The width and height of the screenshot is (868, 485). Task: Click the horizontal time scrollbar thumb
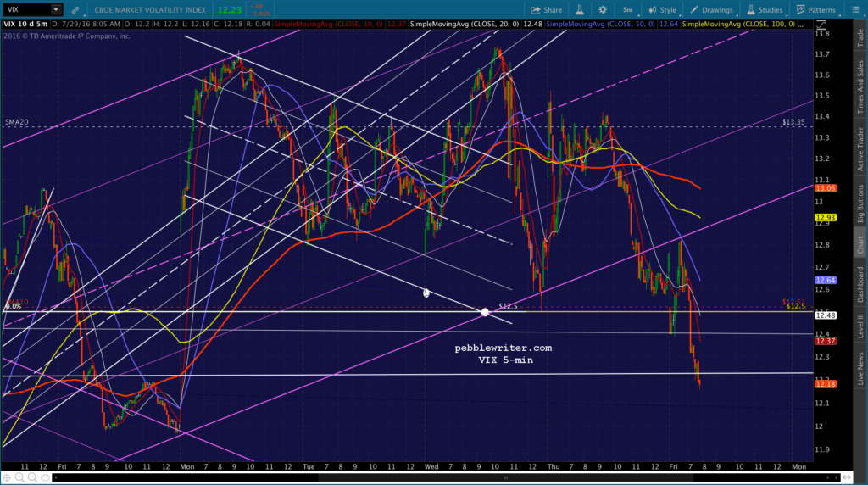click(x=505, y=477)
